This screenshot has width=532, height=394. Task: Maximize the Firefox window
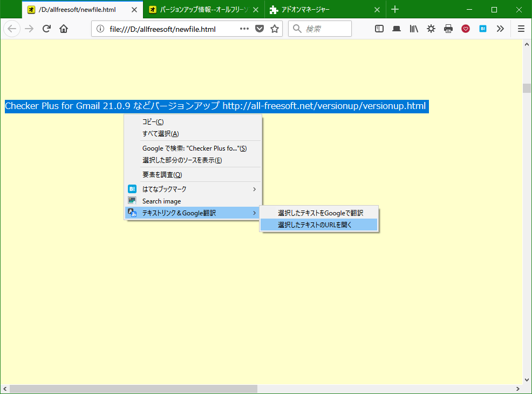click(x=494, y=10)
